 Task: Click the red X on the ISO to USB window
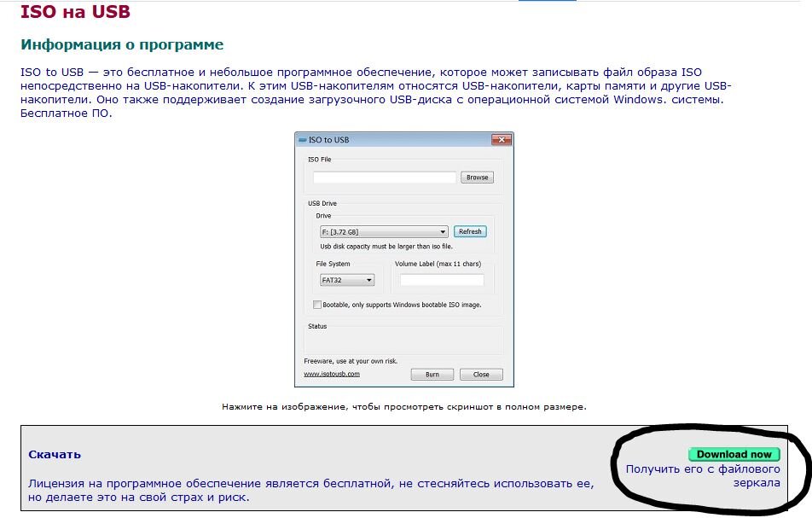[x=502, y=138]
